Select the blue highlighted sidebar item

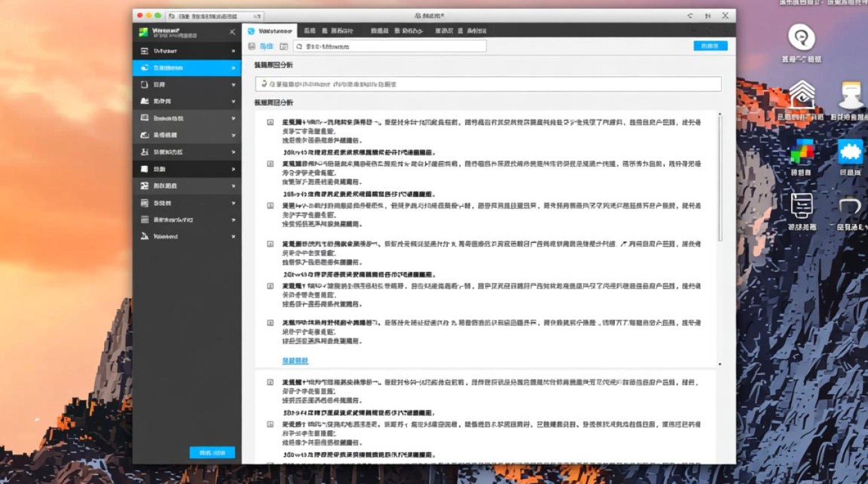pos(187,68)
